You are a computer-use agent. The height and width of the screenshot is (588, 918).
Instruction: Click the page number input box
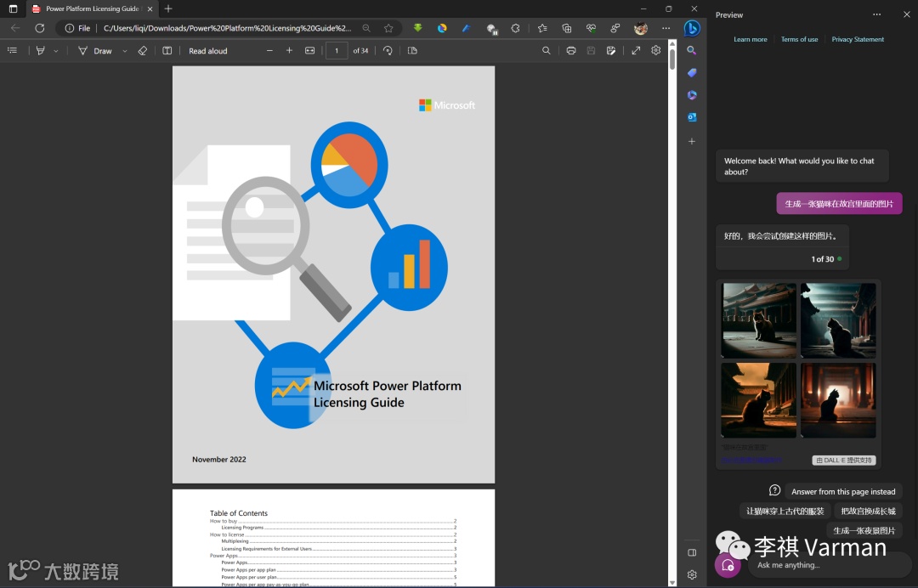[337, 51]
